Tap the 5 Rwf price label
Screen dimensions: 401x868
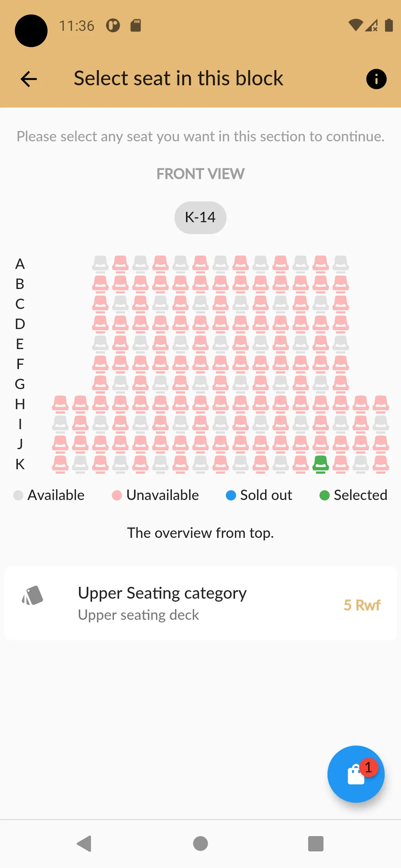[362, 605]
